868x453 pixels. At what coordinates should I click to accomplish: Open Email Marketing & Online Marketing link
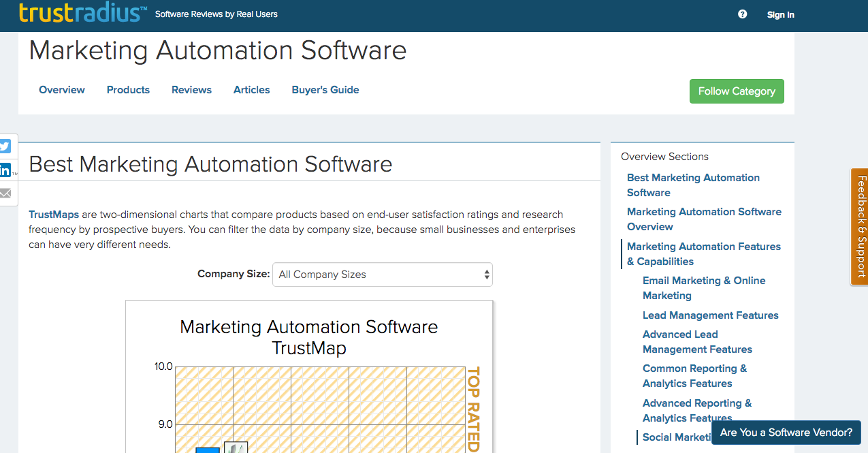(x=703, y=287)
